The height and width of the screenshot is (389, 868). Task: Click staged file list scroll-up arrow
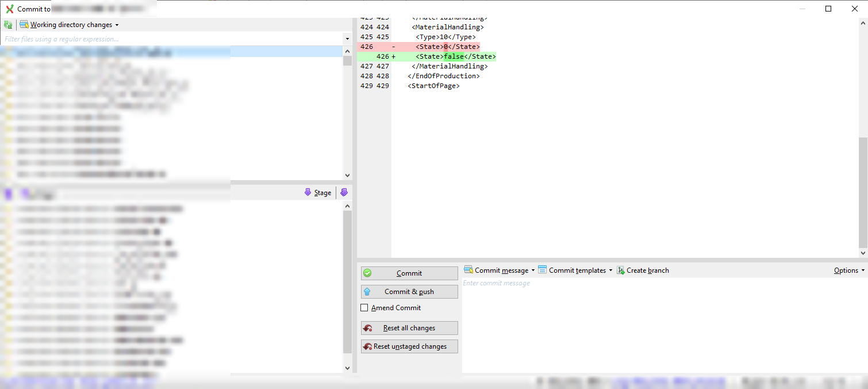point(347,205)
